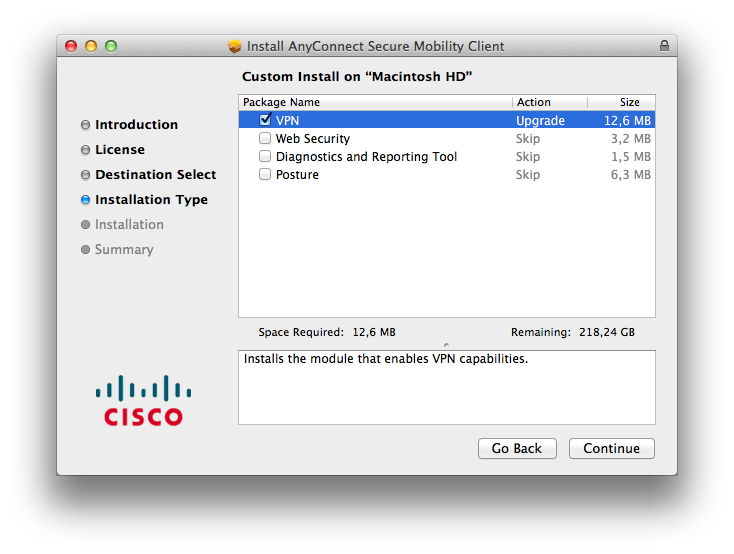
Task: Click the green zoom window button
Action: pos(111,46)
